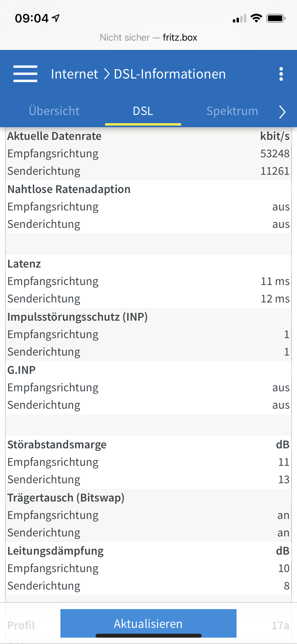Open the hamburger navigation menu
This screenshot has height=644, width=297.
click(x=25, y=74)
